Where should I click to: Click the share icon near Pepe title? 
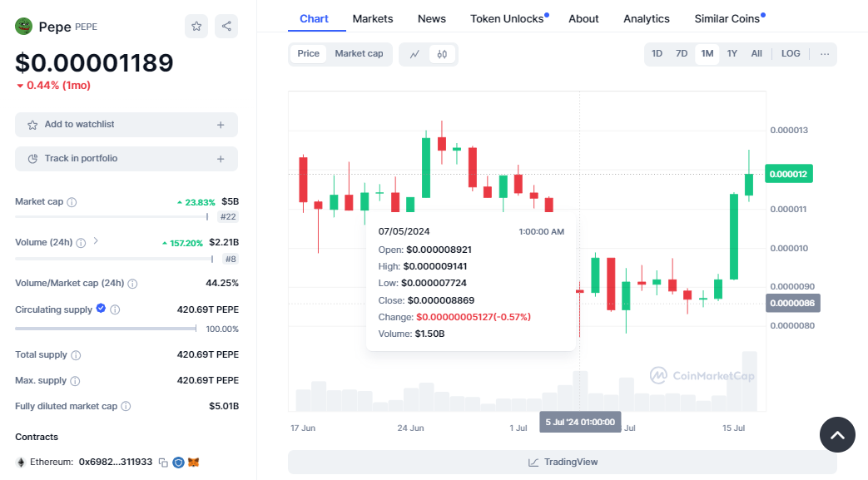[x=226, y=26]
